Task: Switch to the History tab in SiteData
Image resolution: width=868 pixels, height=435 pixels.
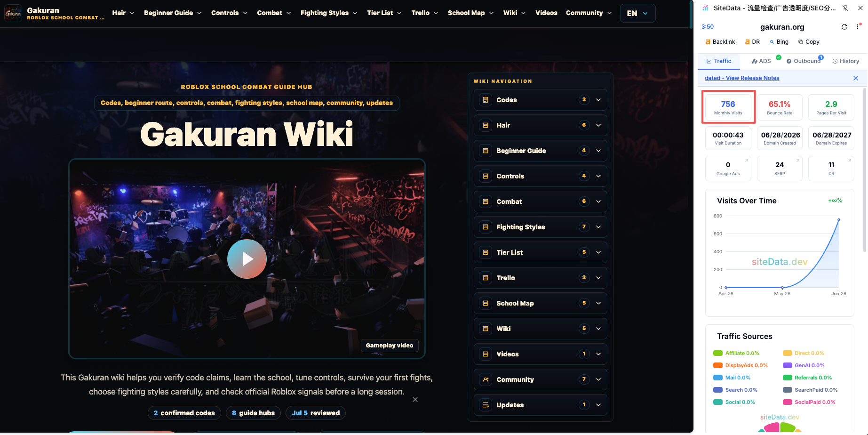Action: (846, 61)
